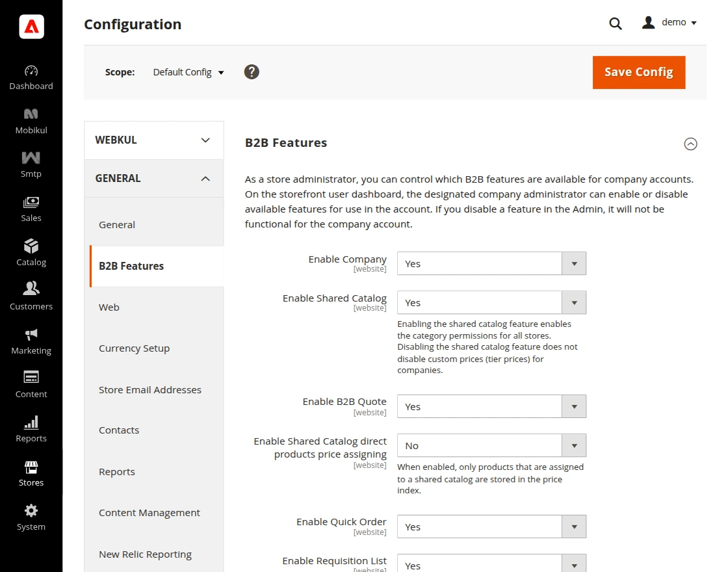Collapse the B2B Features section circle arrow
This screenshot has height=572, width=728.
tap(690, 144)
